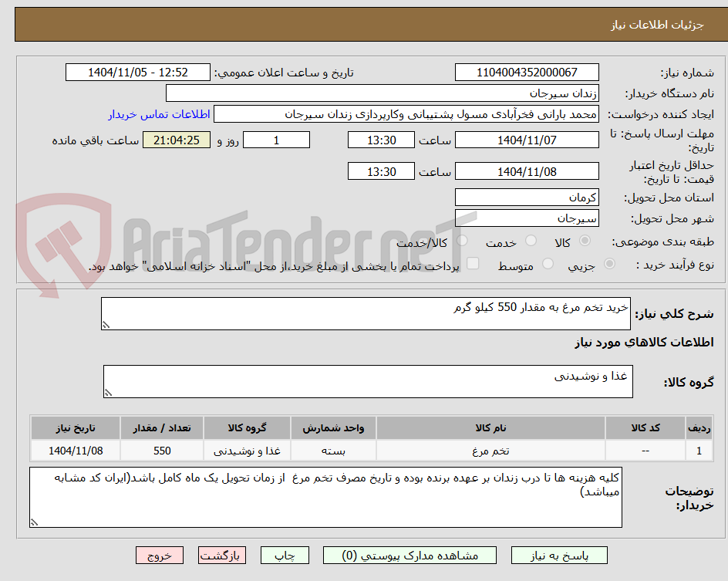This screenshot has width=728, height=581.
Task: Click the quantity cell 550
Action: (x=162, y=451)
